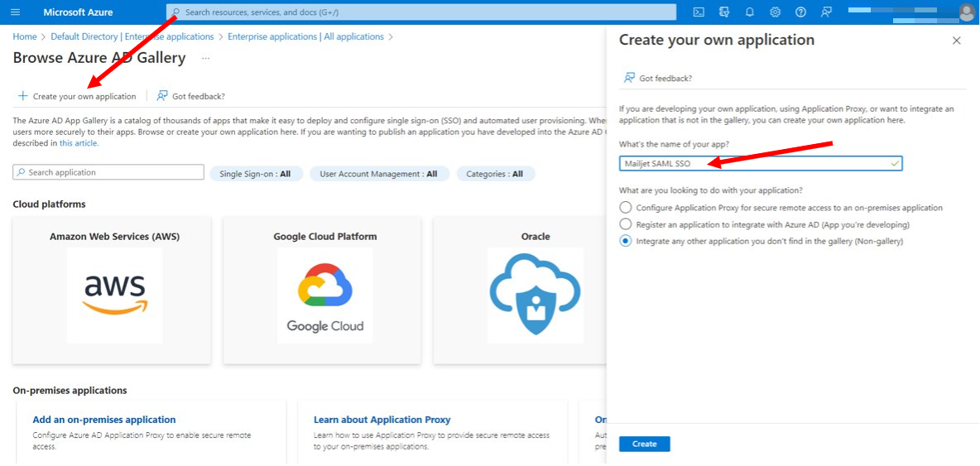The height and width of the screenshot is (466, 980).
Task: Launch Cloud Shell from top bar
Action: [x=699, y=12]
